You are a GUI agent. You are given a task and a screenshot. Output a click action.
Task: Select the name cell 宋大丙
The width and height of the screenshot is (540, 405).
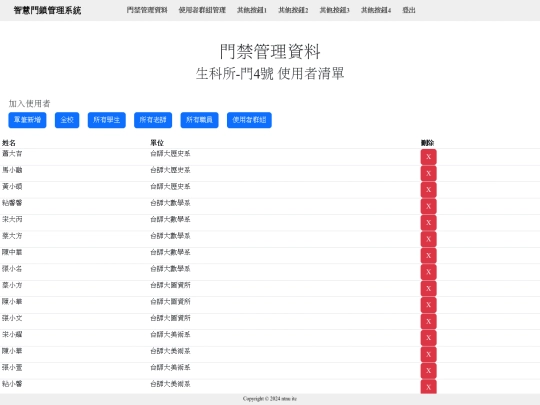[x=12, y=219]
